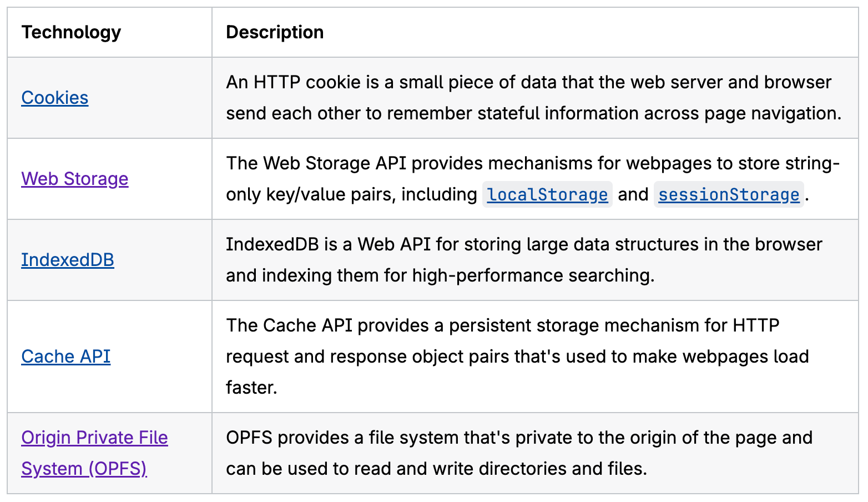The width and height of the screenshot is (868, 502).
Task: Click the sessionStorage code link
Action: pyautogui.click(x=728, y=194)
